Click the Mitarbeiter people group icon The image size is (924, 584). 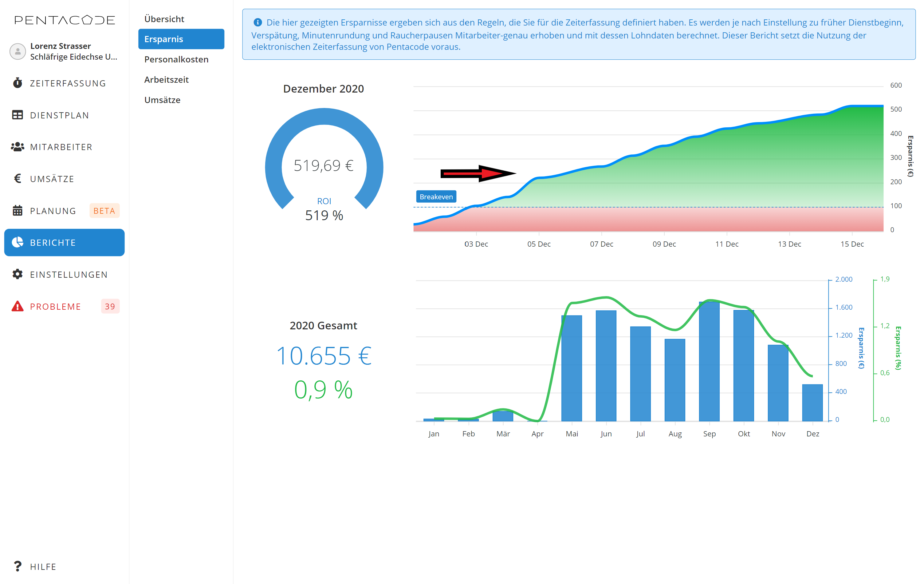pos(17,147)
